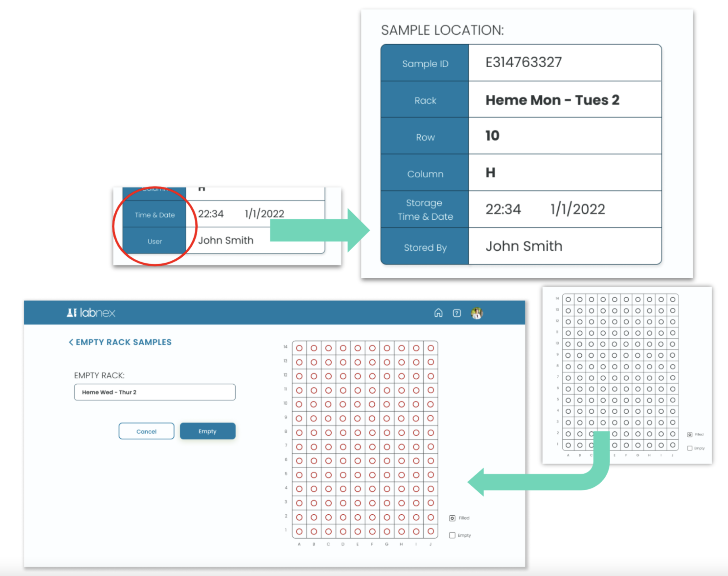Open the user profile avatar
Viewport: 728px width, 576px height.
click(477, 313)
